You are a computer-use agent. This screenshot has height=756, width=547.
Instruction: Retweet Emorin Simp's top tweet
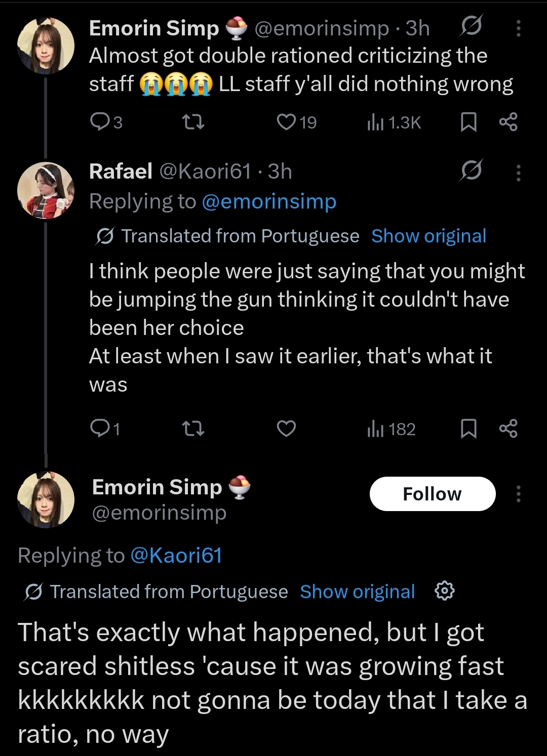(193, 122)
